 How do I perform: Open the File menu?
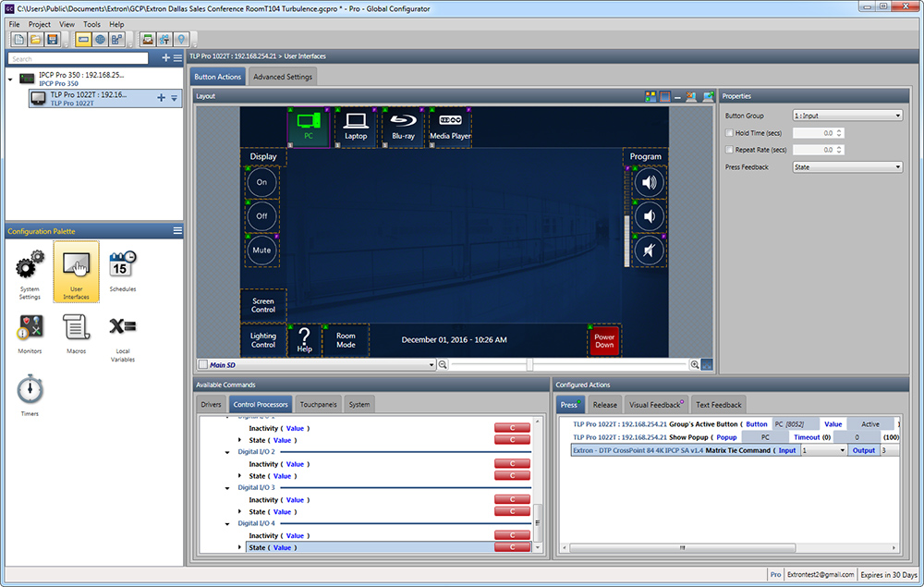14,24
